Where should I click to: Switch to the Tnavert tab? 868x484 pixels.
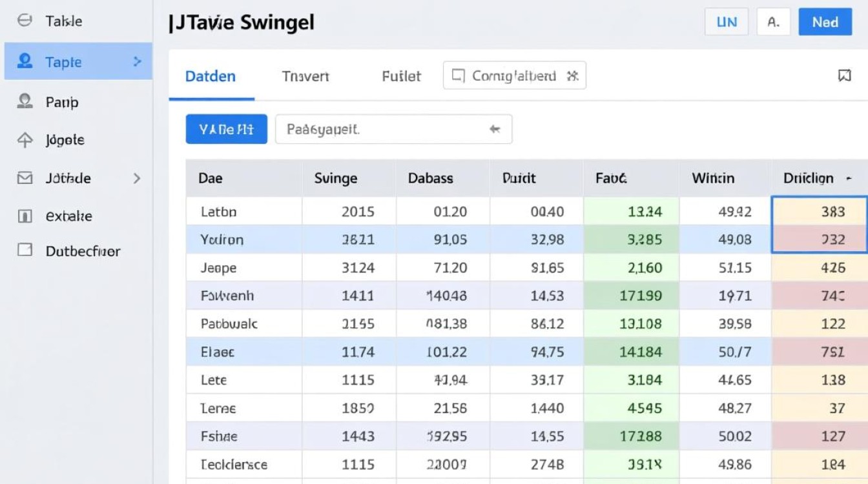click(x=305, y=76)
